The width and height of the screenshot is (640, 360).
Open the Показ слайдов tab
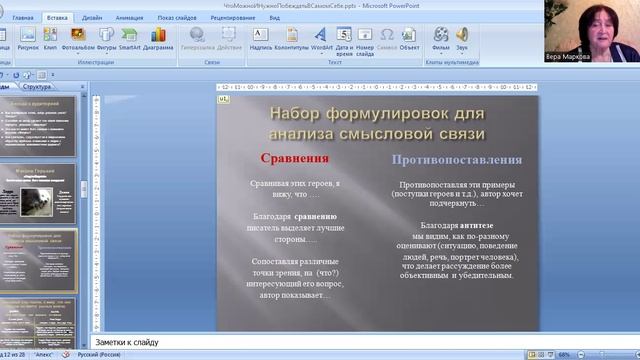click(x=177, y=18)
